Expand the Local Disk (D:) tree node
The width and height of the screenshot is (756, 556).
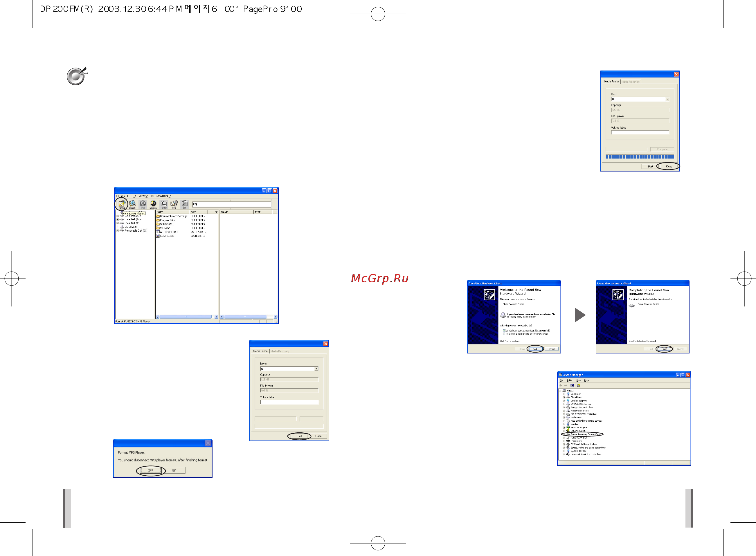click(118, 219)
